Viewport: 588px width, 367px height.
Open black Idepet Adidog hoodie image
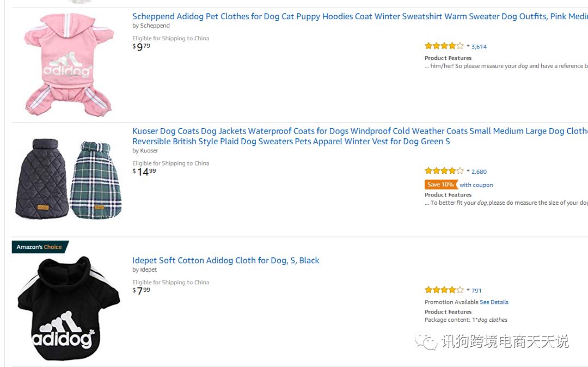[x=68, y=308]
